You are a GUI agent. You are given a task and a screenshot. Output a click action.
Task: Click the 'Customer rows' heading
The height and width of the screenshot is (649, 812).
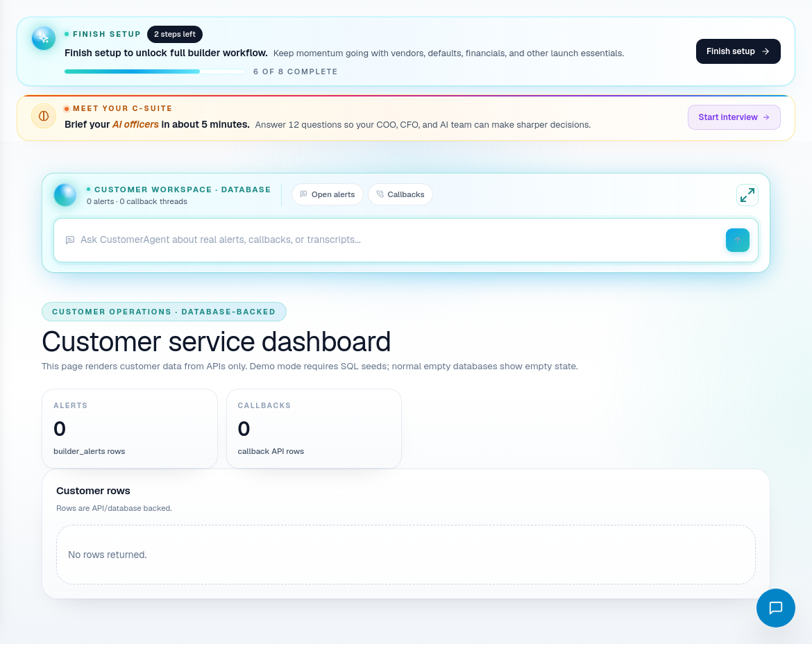pyautogui.click(x=93, y=491)
